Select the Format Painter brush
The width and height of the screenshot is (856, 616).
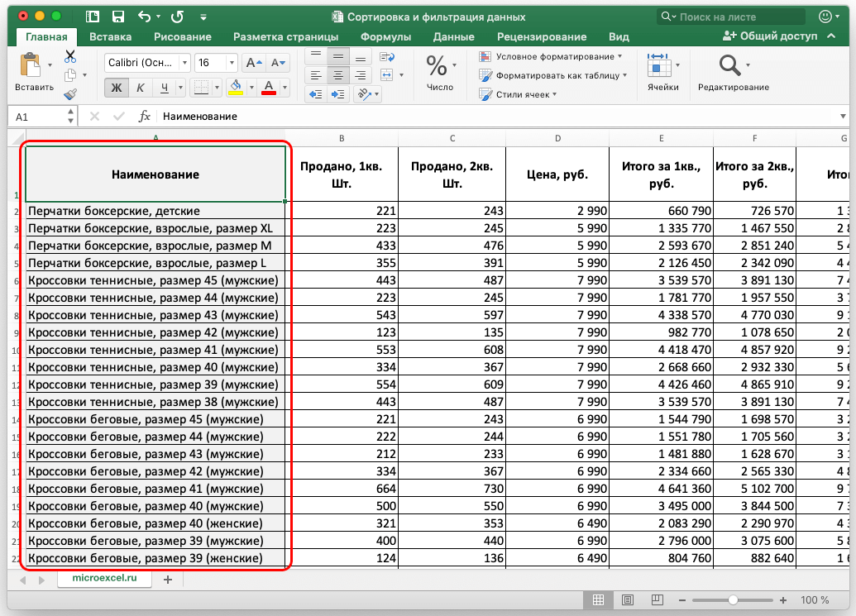(x=70, y=93)
